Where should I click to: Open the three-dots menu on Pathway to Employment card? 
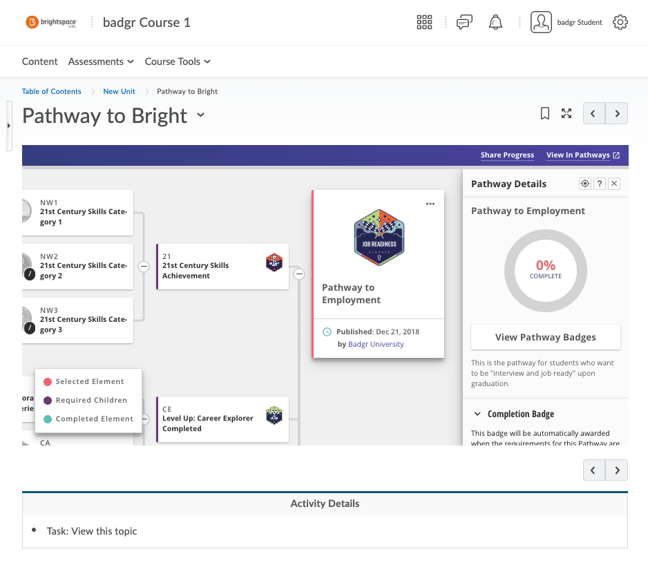tap(430, 204)
